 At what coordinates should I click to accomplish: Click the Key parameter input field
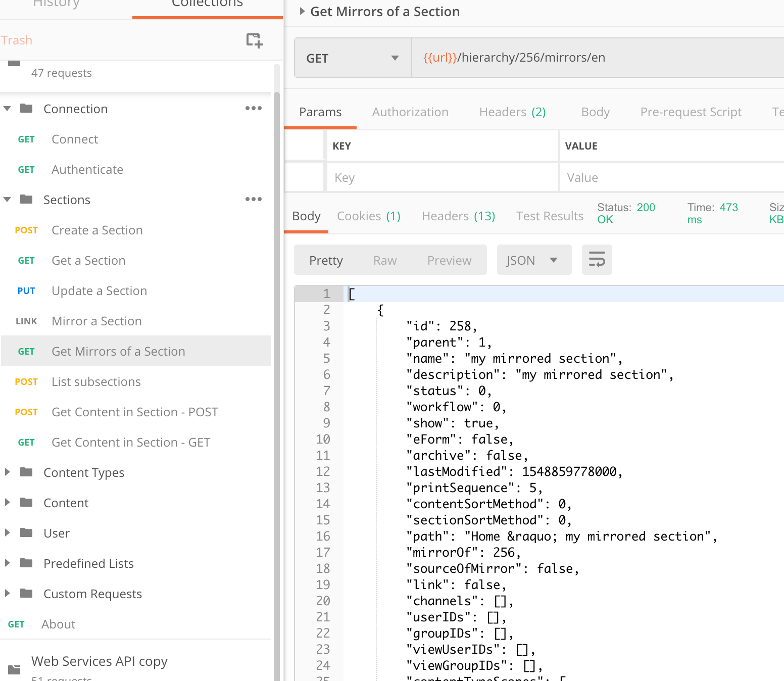[x=442, y=178]
